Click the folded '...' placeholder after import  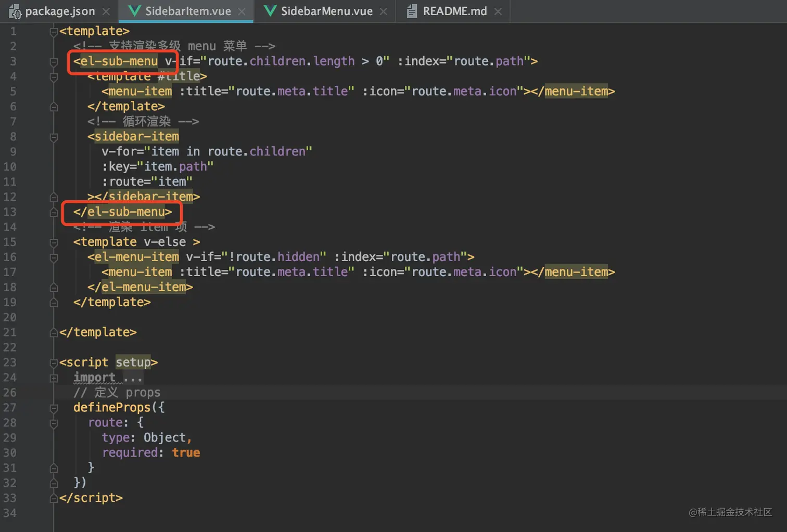point(133,378)
